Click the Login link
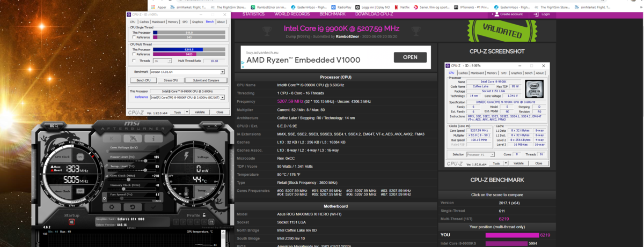Screen dimensions: 644x247 (x=543, y=14)
